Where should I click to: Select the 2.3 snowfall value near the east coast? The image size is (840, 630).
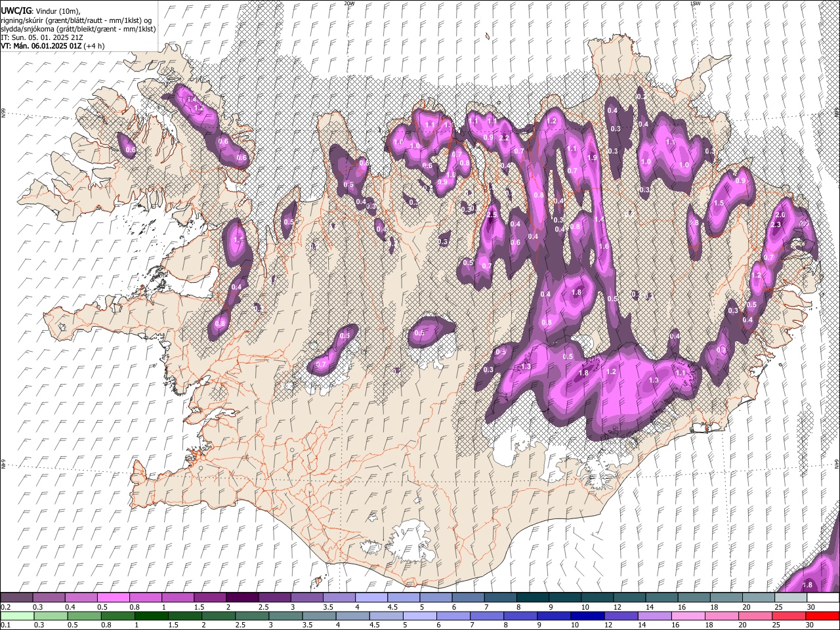775,225
